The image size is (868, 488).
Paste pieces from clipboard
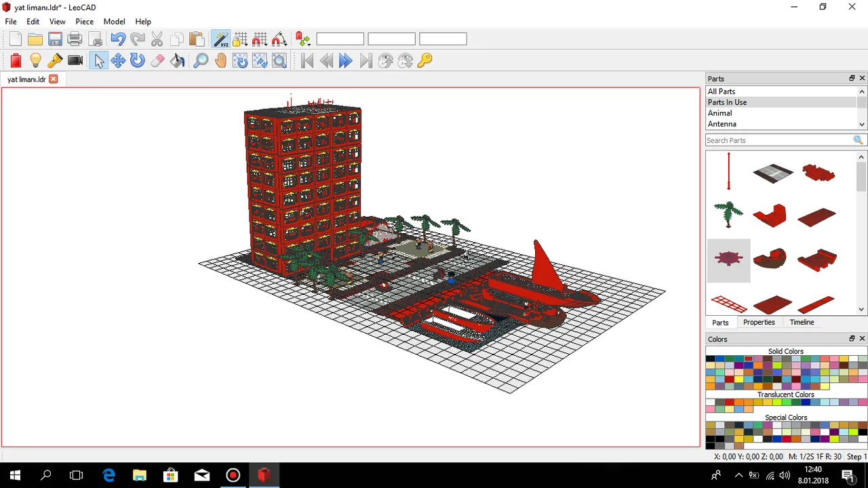pos(197,39)
